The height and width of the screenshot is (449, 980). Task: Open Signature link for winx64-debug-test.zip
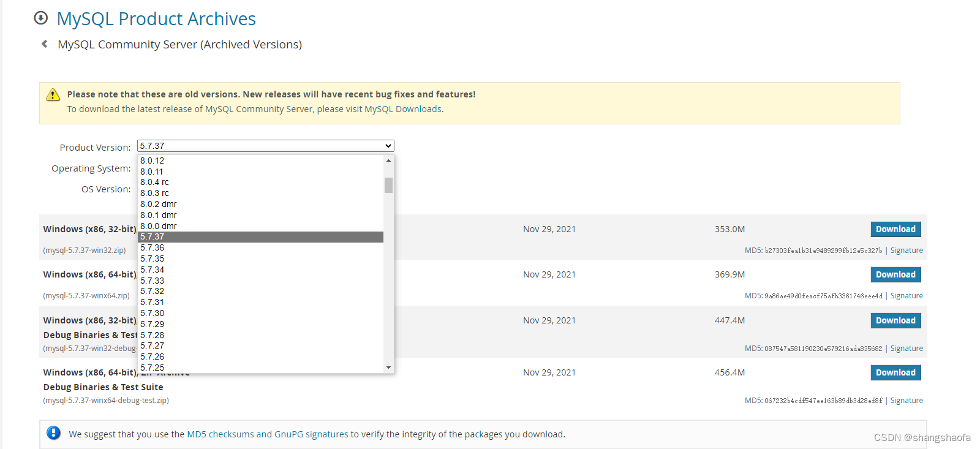(x=907, y=401)
